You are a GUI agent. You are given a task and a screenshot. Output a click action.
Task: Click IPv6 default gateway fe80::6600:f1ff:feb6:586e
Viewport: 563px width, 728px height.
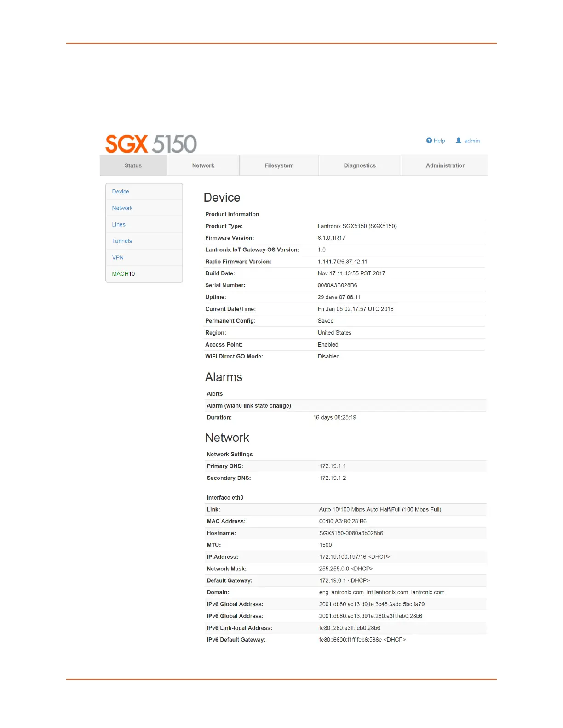(362, 640)
